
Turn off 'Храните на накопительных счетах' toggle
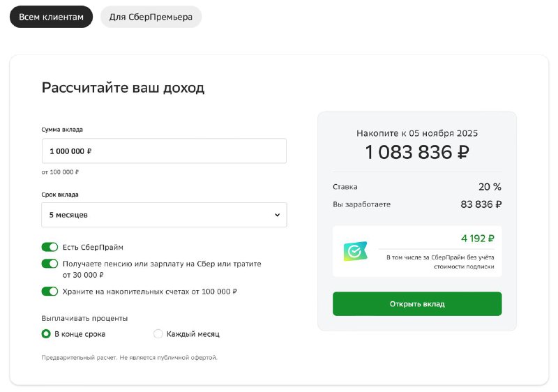pyautogui.click(x=50, y=292)
